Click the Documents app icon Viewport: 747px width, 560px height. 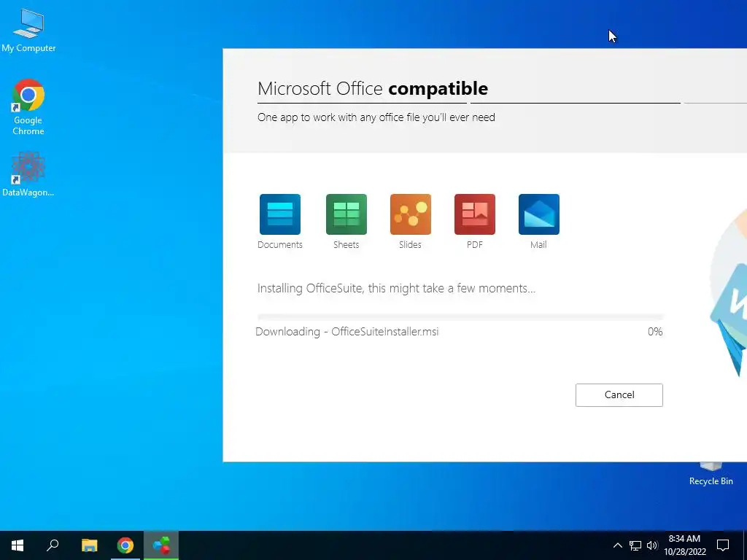279,214
